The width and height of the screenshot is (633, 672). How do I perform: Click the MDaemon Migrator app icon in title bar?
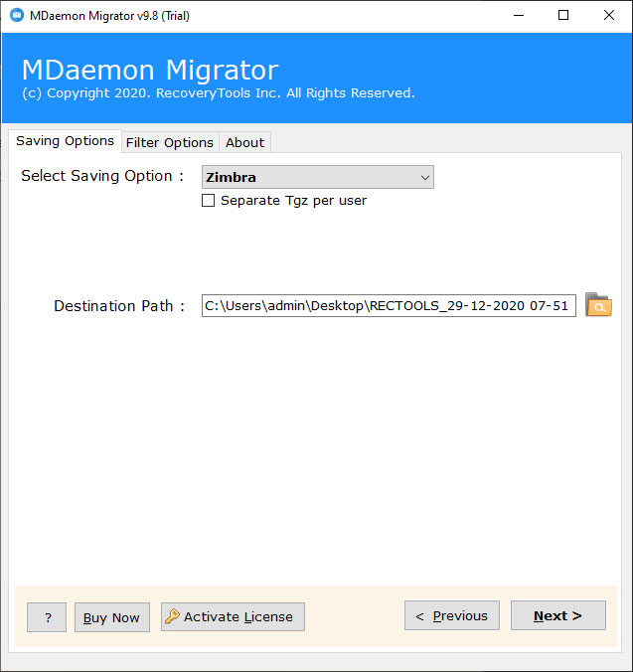(17, 16)
